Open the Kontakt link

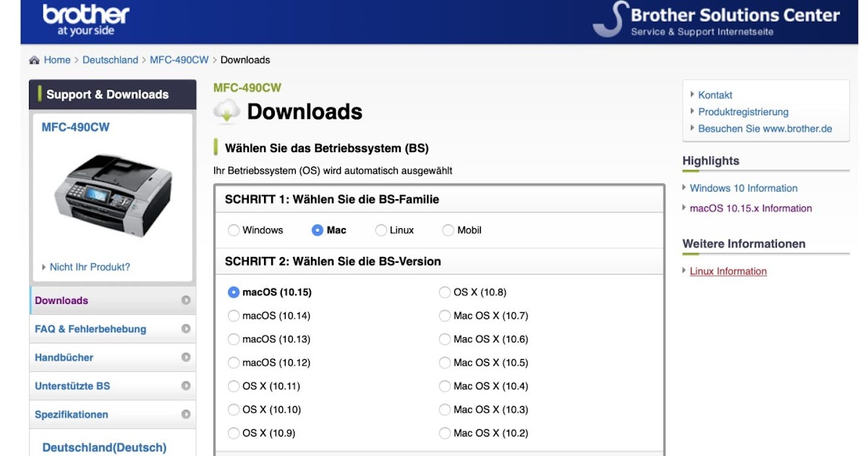tap(715, 95)
